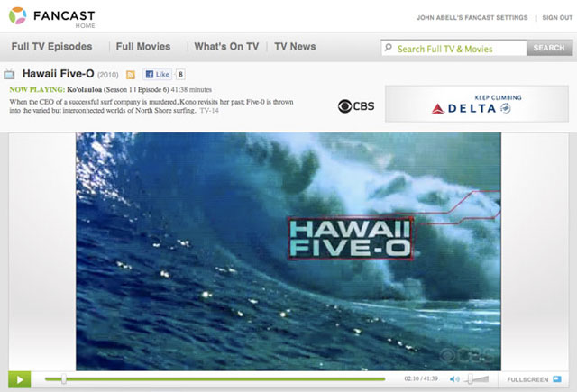The height and width of the screenshot is (392, 577).
Task: Click the (2010) year next to title
Action: pos(108,75)
